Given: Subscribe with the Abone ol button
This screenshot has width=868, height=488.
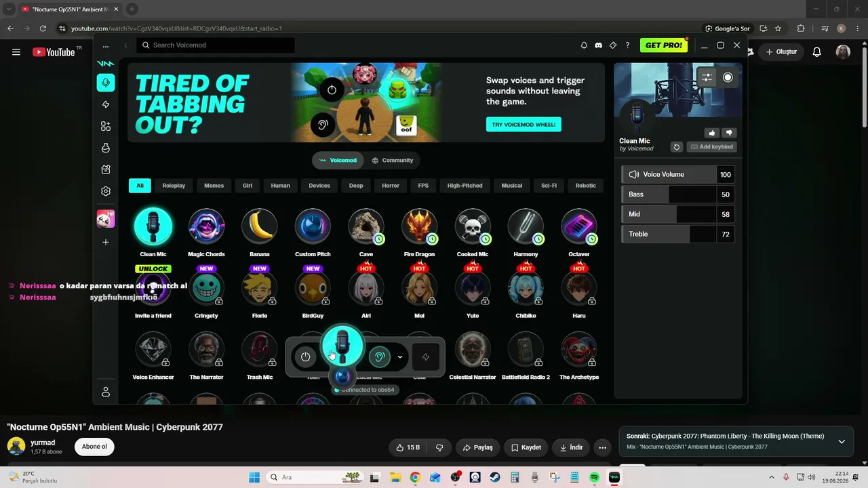Looking at the screenshot, I should tap(94, 447).
